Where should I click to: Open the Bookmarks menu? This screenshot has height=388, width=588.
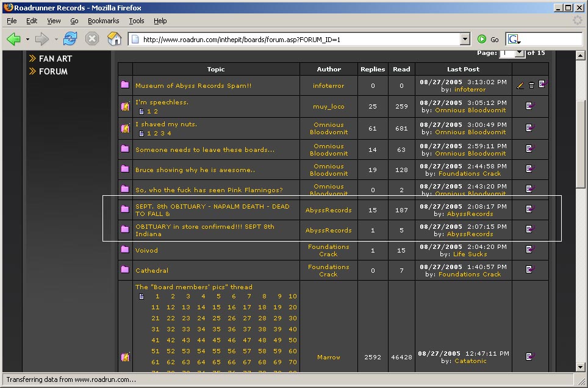pos(104,21)
